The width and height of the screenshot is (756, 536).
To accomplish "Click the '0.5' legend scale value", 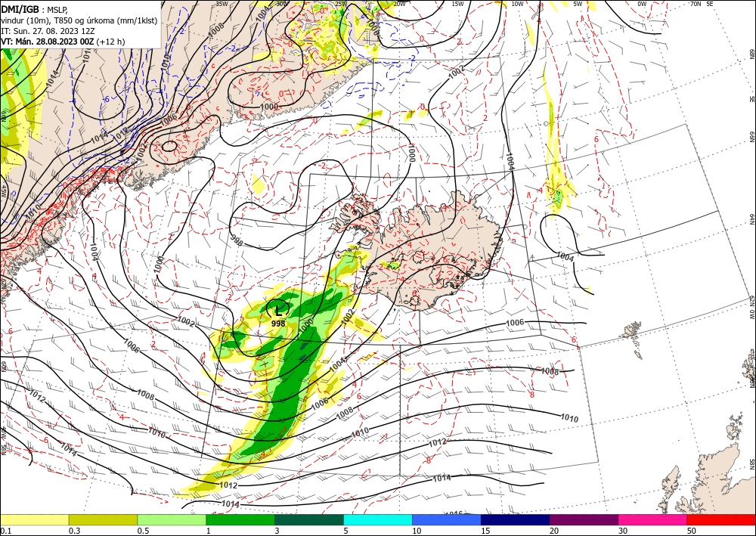I will [x=143, y=531].
